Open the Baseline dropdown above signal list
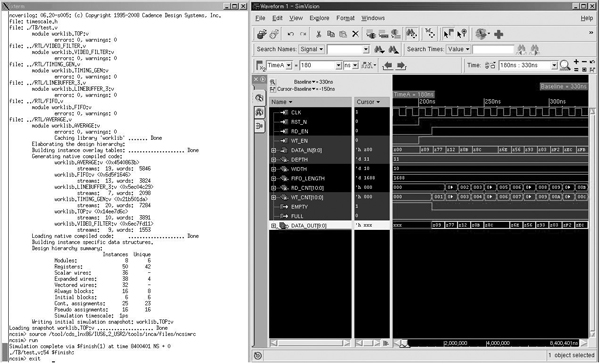 point(313,82)
